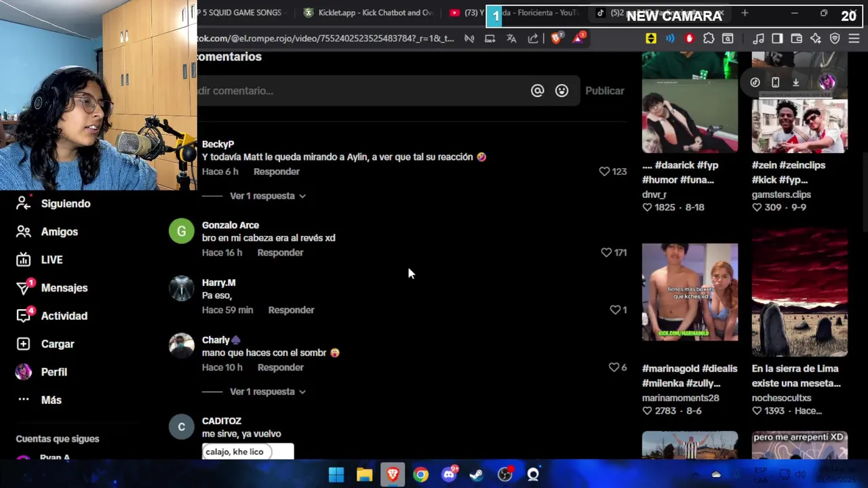Click the 'Publicar' button
The image size is (868, 488).
tap(604, 91)
